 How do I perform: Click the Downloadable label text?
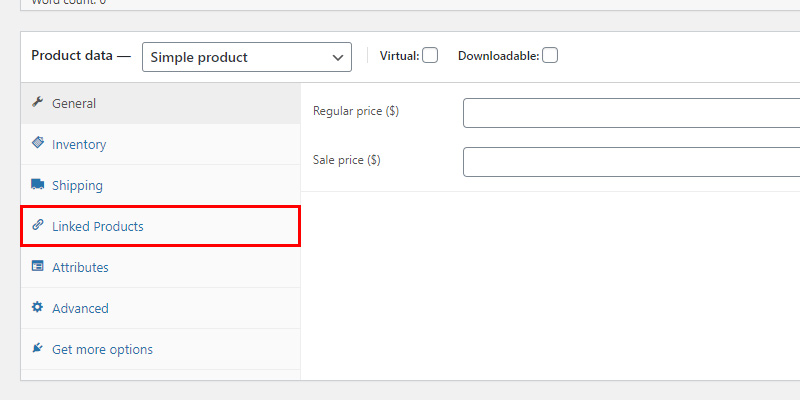pos(498,56)
